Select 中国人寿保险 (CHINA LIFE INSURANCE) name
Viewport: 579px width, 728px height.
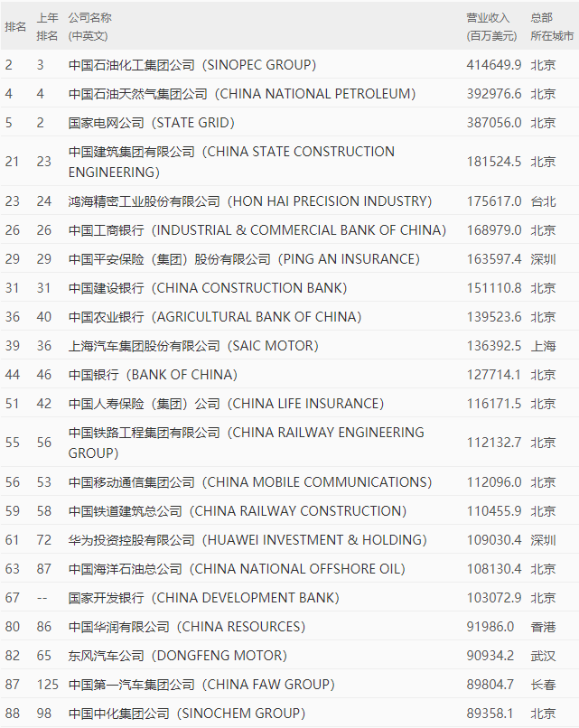point(226,404)
